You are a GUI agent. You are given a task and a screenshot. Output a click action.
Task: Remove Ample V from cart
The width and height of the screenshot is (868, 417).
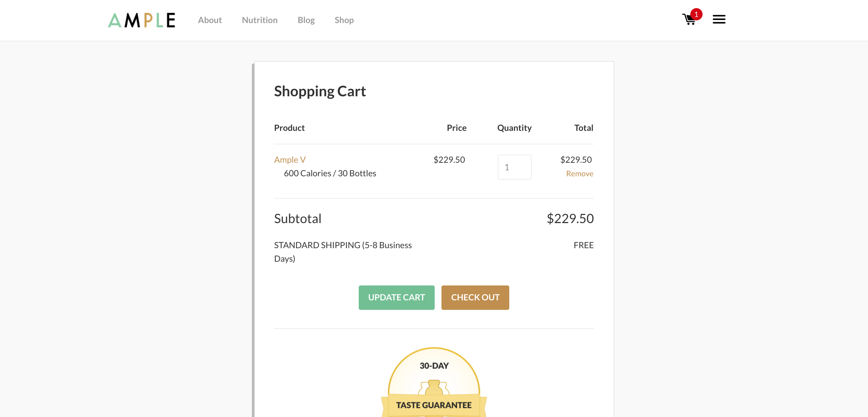(579, 174)
